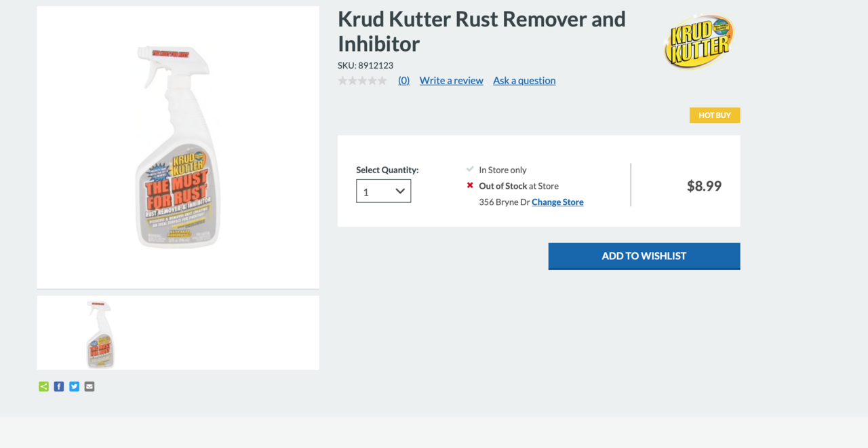Click the yellow HOT BUY badge
This screenshot has width=868, height=448.
click(715, 115)
